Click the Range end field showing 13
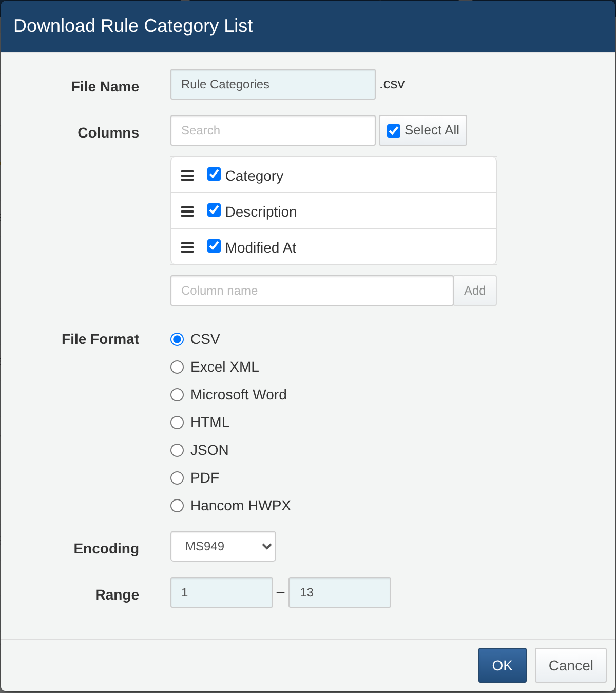The width and height of the screenshot is (616, 693). pyautogui.click(x=340, y=592)
